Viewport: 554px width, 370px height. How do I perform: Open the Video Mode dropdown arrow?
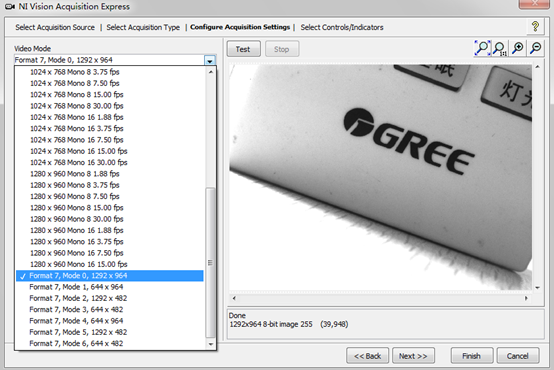click(210, 60)
